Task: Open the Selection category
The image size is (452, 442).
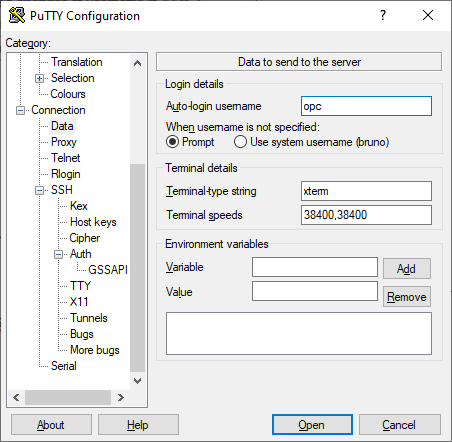Action: click(x=73, y=78)
